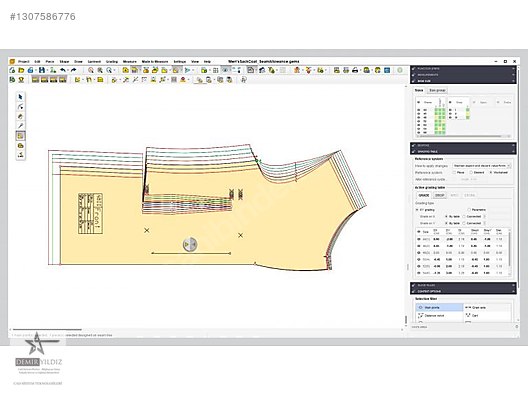The image size is (528, 396).
Task: Open the How to apply changes dropdown
Action: tap(481, 166)
